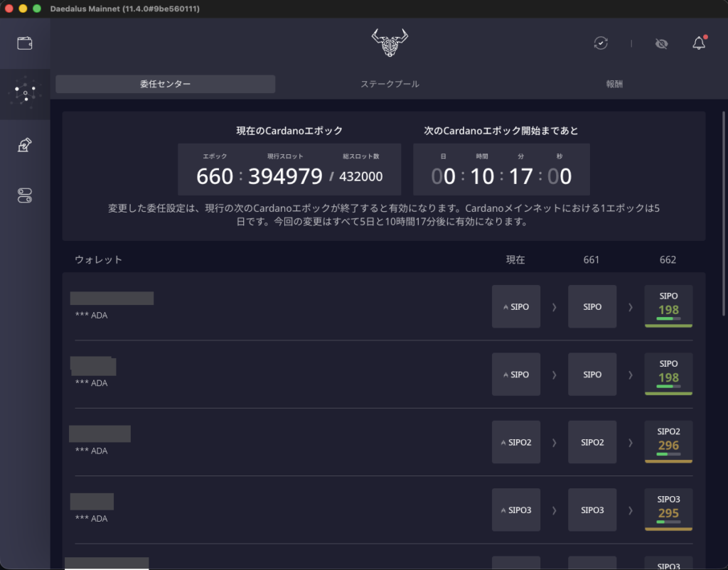Open SIPO 198 tile in first wallet row
Viewport: 728px width, 570px height.
coord(668,306)
